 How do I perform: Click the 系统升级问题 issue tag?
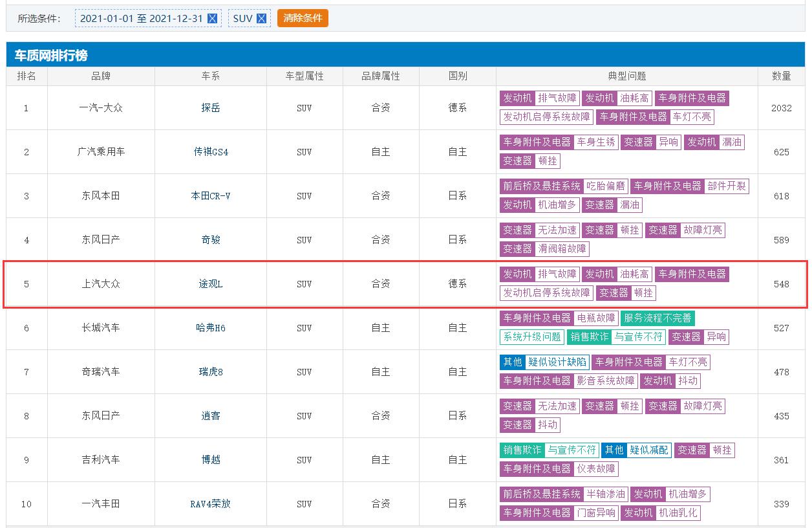(532, 337)
